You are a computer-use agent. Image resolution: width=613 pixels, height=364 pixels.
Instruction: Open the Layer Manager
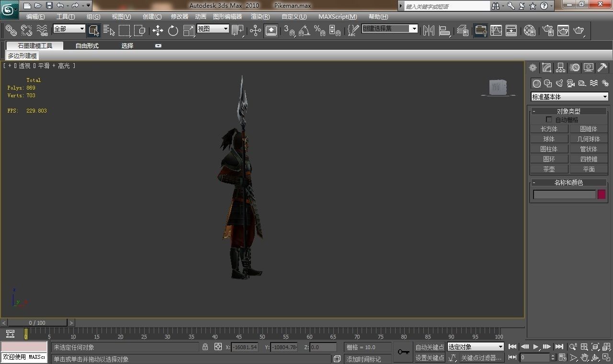(462, 31)
